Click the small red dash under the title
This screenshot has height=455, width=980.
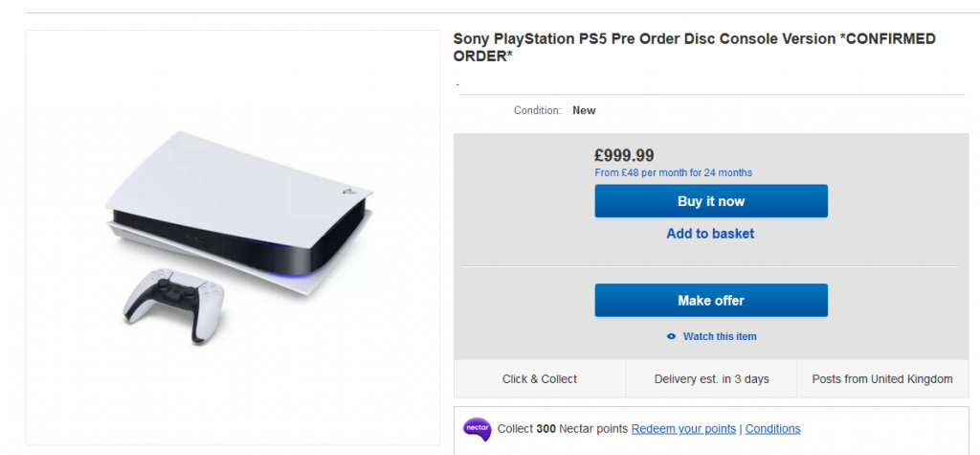pyautogui.click(x=457, y=84)
